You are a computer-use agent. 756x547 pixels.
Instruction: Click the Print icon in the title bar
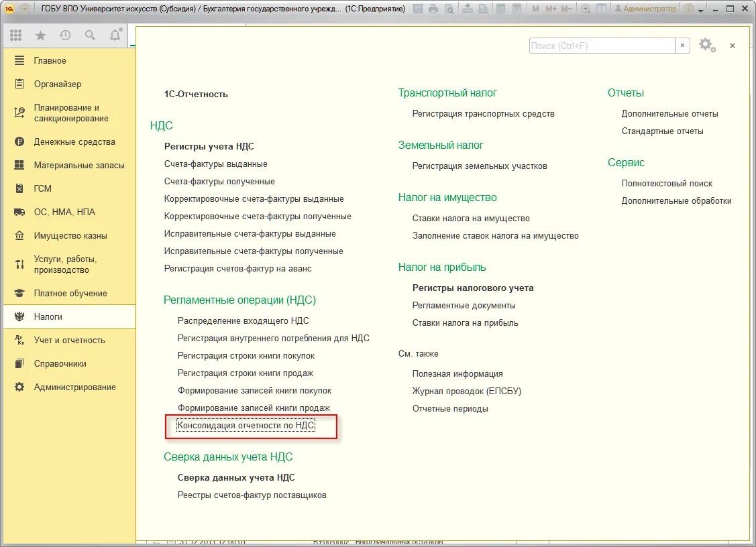tap(433, 9)
